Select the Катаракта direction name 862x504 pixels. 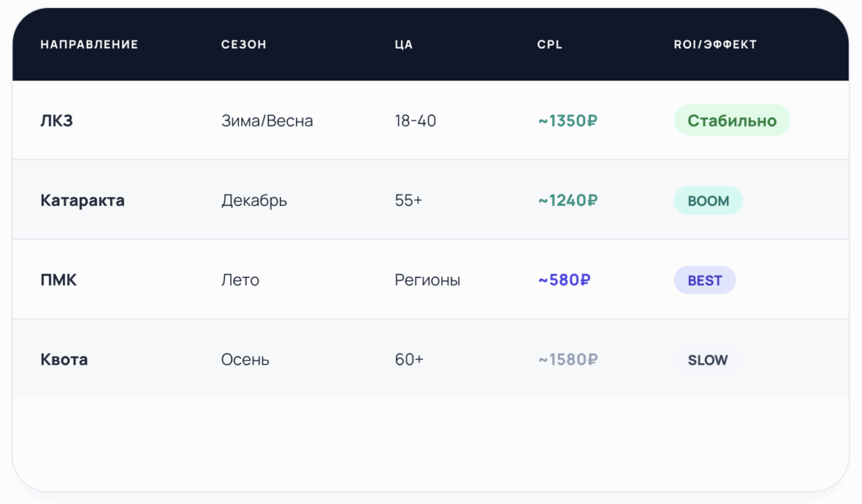(x=82, y=201)
